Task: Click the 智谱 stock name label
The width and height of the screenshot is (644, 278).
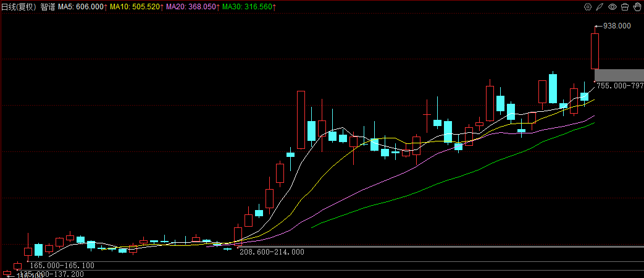Action: [x=48, y=7]
